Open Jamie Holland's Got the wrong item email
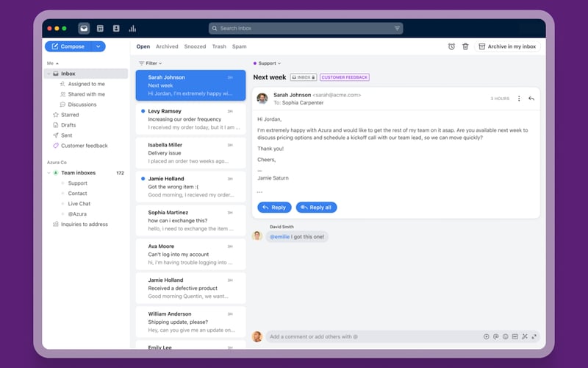588x368 pixels. [x=190, y=187]
